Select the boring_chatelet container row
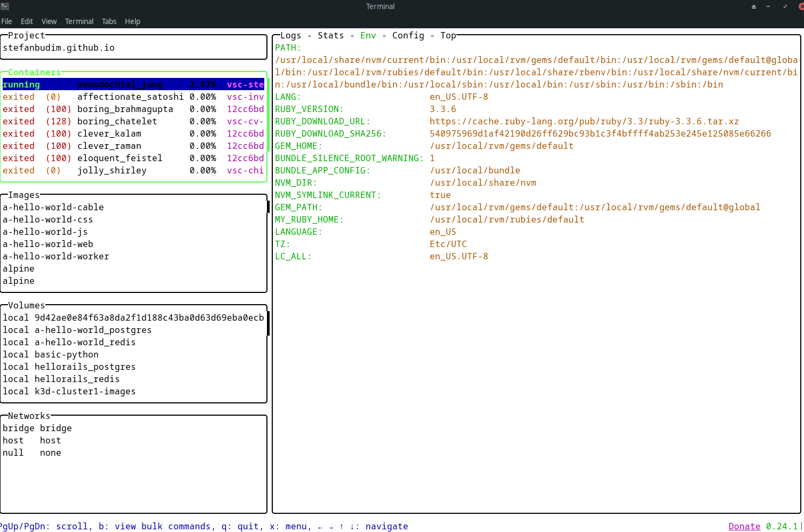Viewport: 804px width, 532px height. (x=117, y=122)
